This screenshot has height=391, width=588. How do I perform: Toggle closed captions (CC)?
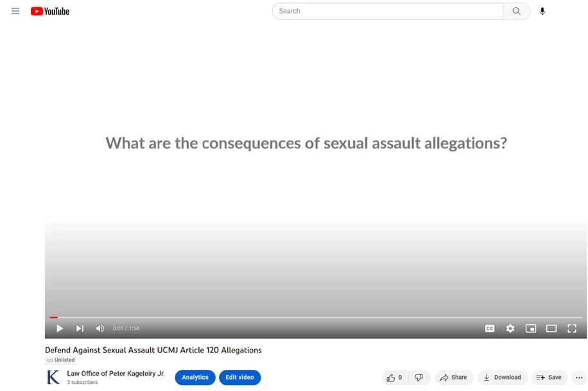pos(490,328)
